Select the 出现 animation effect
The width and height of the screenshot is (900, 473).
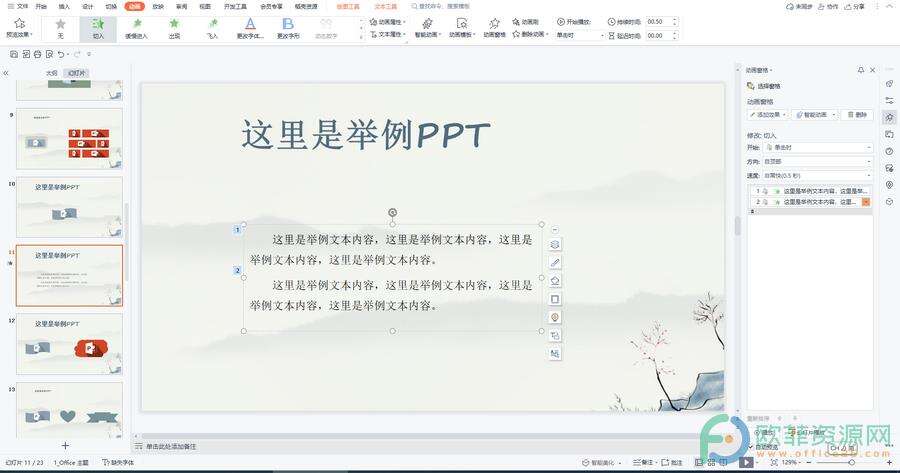point(174,28)
